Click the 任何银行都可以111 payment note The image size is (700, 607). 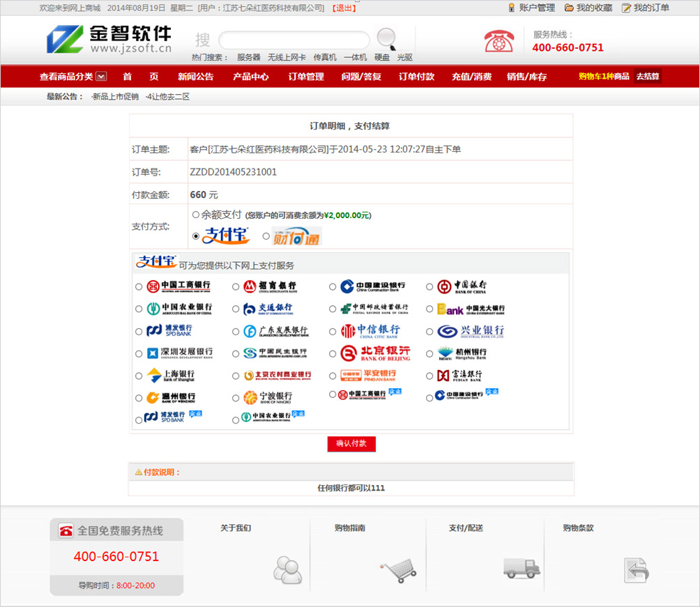tap(351, 489)
